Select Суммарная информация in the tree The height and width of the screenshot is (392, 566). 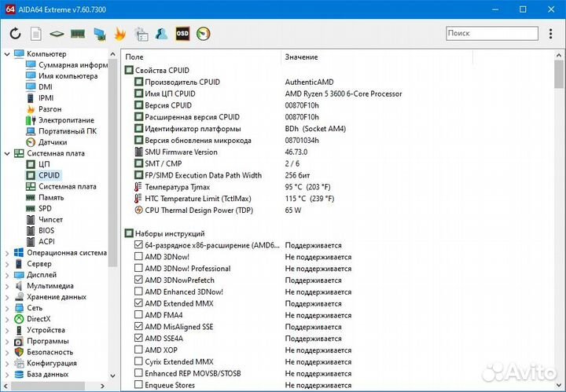(x=67, y=65)
